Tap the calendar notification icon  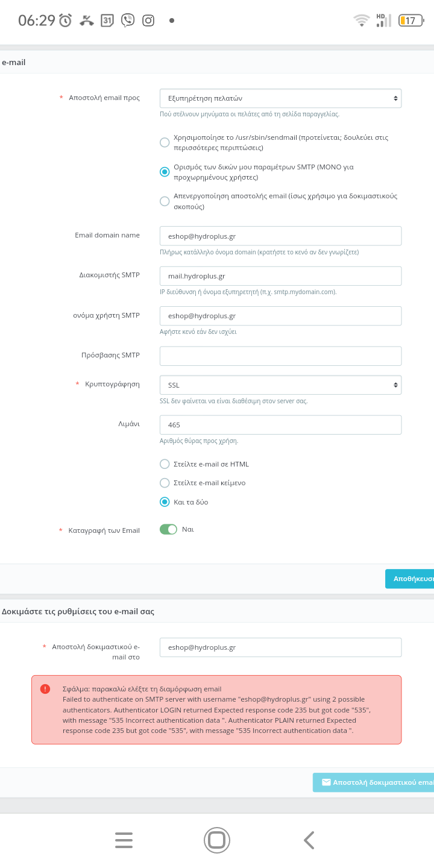107,20
